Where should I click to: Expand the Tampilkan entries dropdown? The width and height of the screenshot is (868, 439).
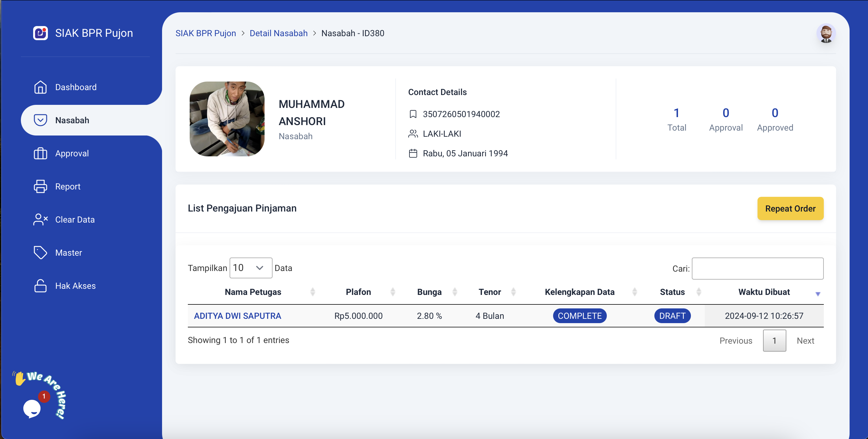tap(250, 268)
